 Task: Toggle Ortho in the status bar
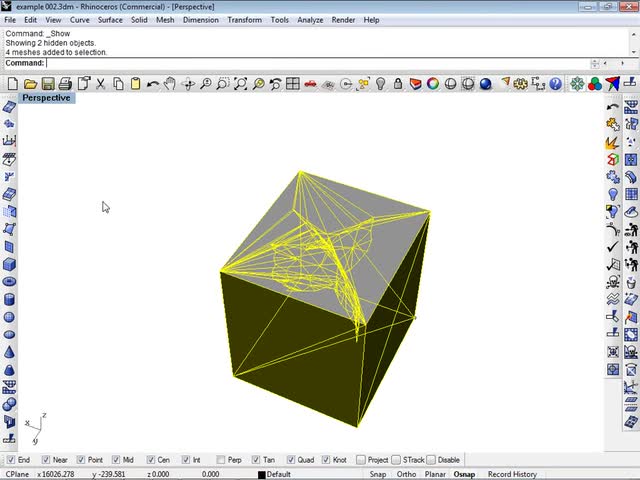(406, 474)
